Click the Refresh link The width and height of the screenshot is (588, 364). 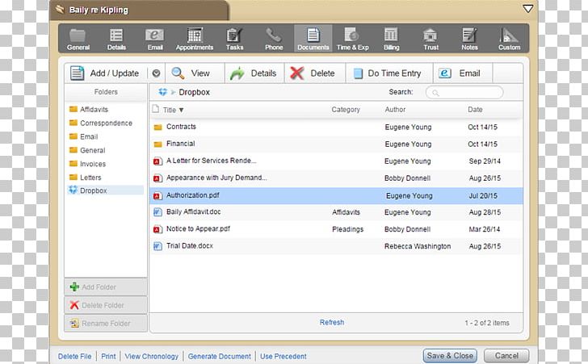(331, 323)
